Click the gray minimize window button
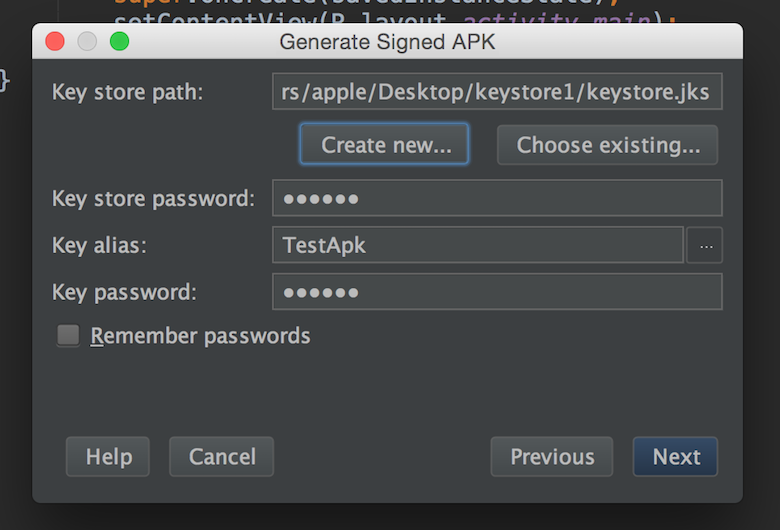Image resolution: width=780 pixels, height=530 pixels. [87, 42]
